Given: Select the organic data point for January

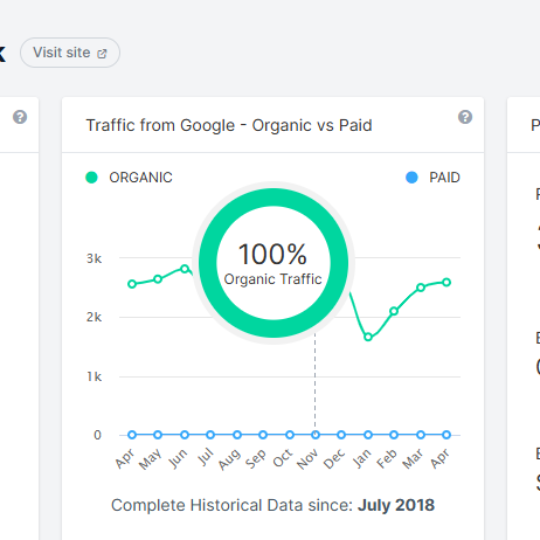Looking at the screenshot, I should 368,337.
